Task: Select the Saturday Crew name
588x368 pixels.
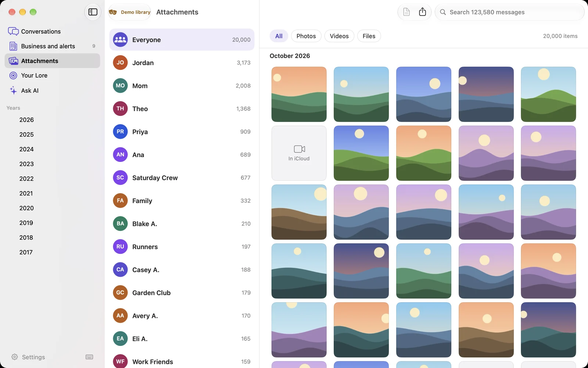Action: (x=155, y=178)
